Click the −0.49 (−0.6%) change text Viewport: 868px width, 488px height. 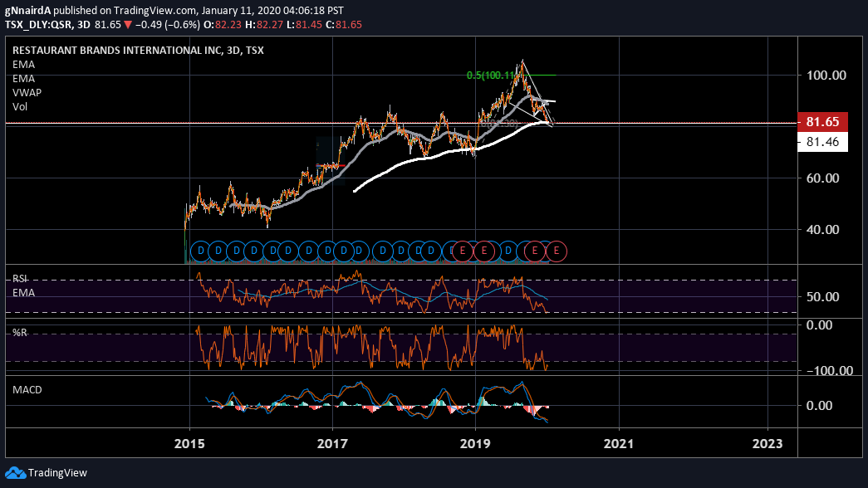point(167,25)
